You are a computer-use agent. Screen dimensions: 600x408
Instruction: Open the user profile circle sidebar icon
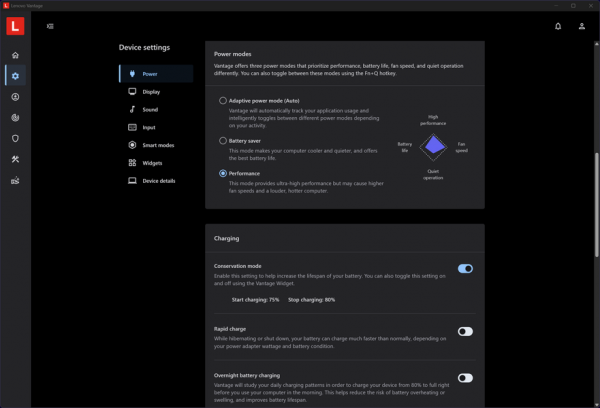point(15,97)
